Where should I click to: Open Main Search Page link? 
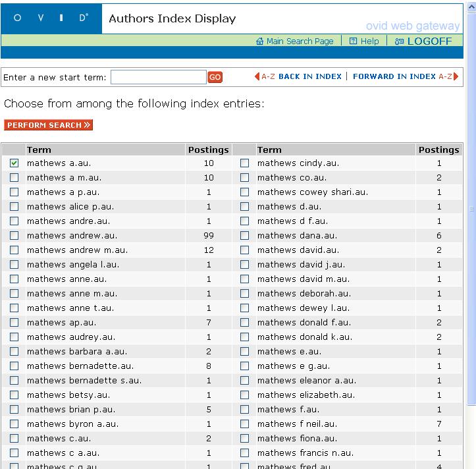300,41
